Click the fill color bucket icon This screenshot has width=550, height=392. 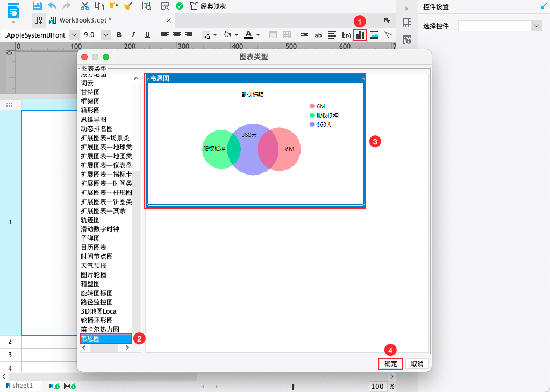pos(227,35)
